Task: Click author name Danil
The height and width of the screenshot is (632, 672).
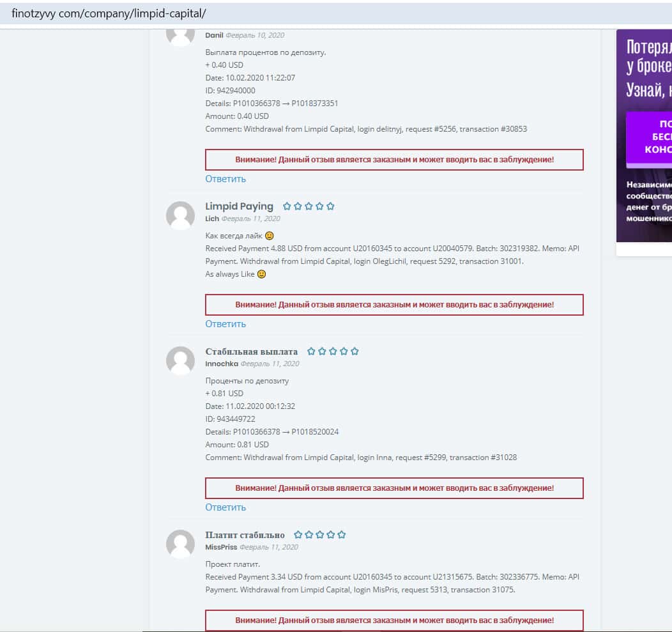Action: point(214,35)
